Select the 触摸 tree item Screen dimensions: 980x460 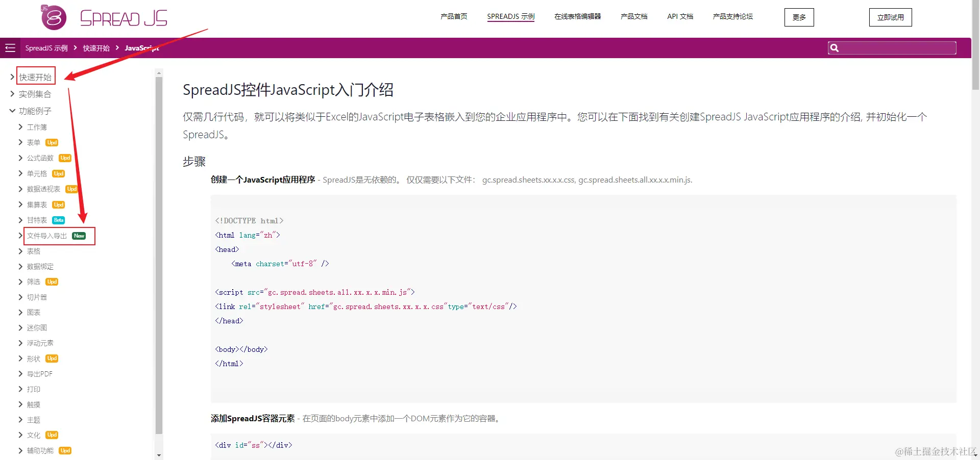click(x=34, y=404)
